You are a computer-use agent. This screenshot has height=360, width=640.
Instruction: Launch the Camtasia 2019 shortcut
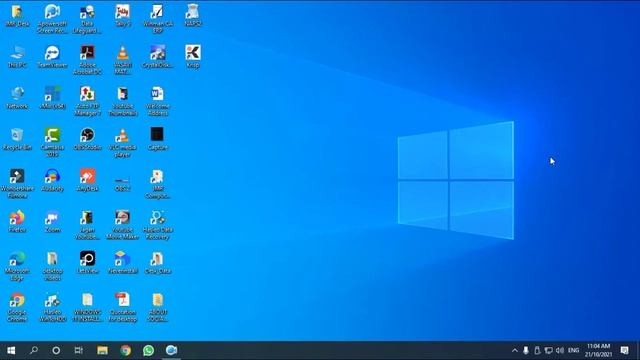[x=52, y=142]
